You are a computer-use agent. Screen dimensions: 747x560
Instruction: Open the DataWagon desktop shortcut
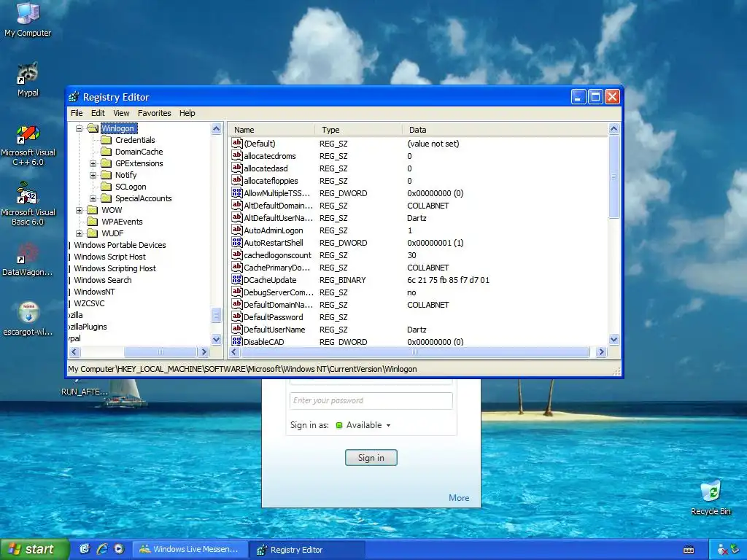[x=28, y=260]
